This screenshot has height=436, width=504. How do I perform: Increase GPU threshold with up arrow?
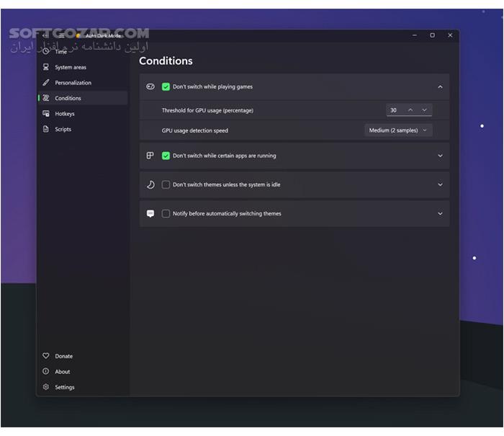tap(410, 110)
